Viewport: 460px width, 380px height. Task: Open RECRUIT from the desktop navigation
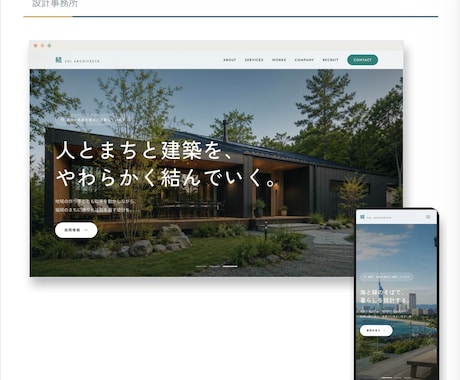[330, 60]
